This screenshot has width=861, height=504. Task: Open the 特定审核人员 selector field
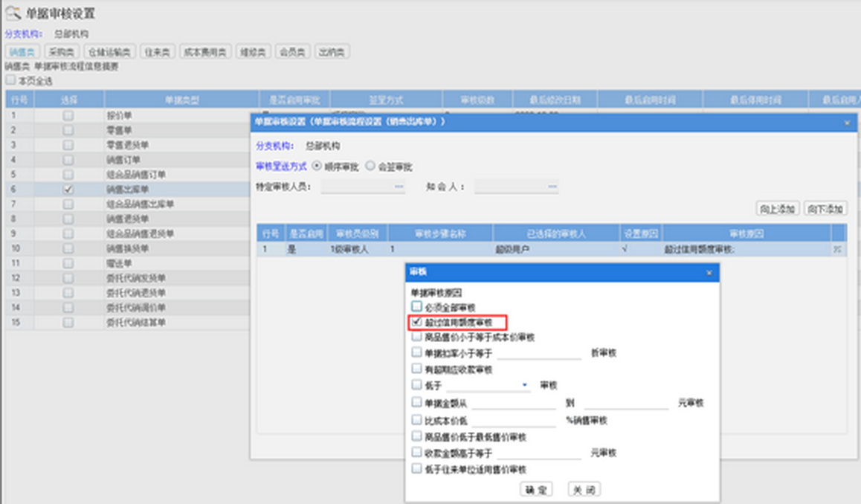362,187
